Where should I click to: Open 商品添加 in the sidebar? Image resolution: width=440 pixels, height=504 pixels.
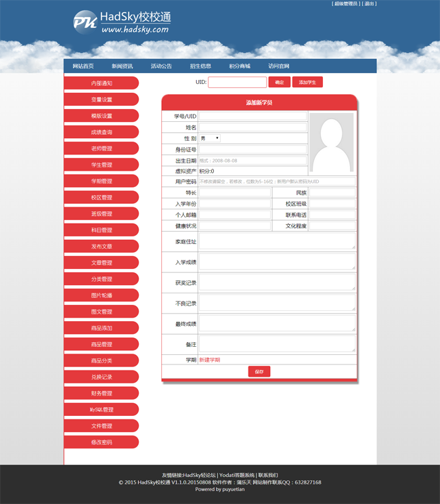(x=102, y=328)
